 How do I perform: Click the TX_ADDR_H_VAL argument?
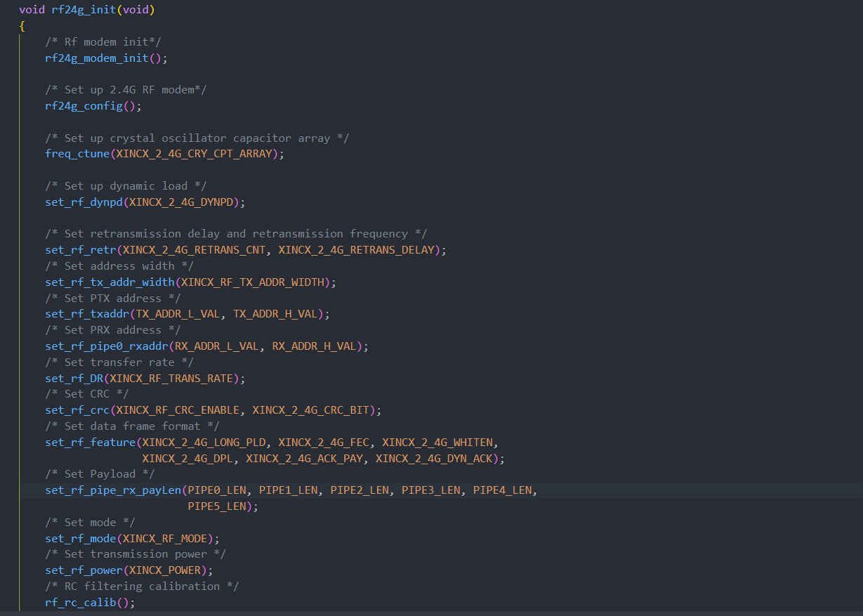[x=275, y=314]
